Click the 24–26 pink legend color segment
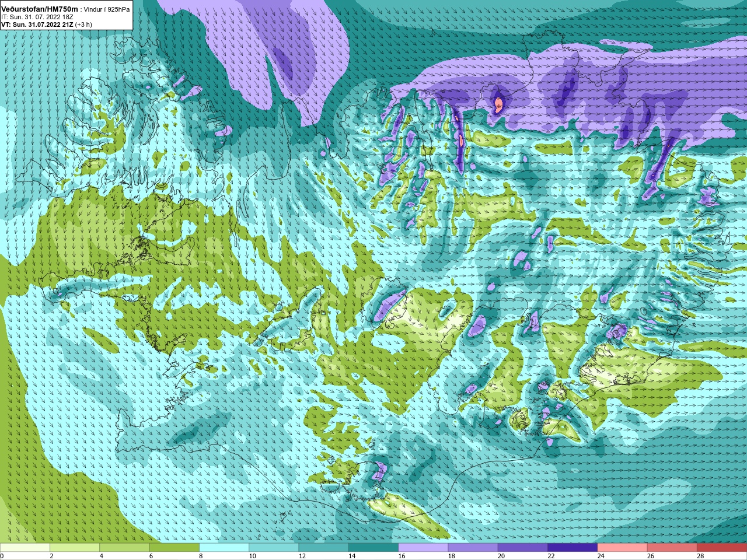Screen dimensions: 747x560 (623, 547)
